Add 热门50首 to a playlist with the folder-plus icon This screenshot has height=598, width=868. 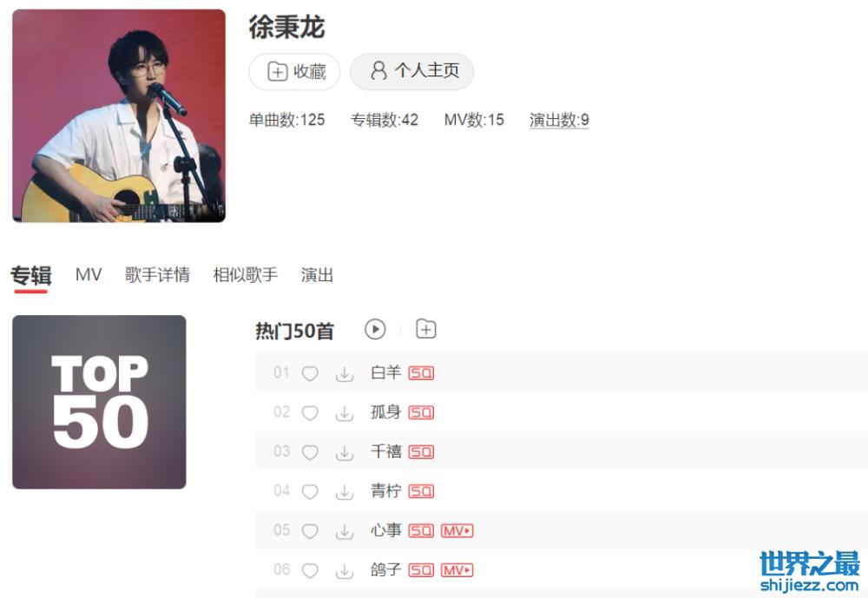[x=425, y=329]
